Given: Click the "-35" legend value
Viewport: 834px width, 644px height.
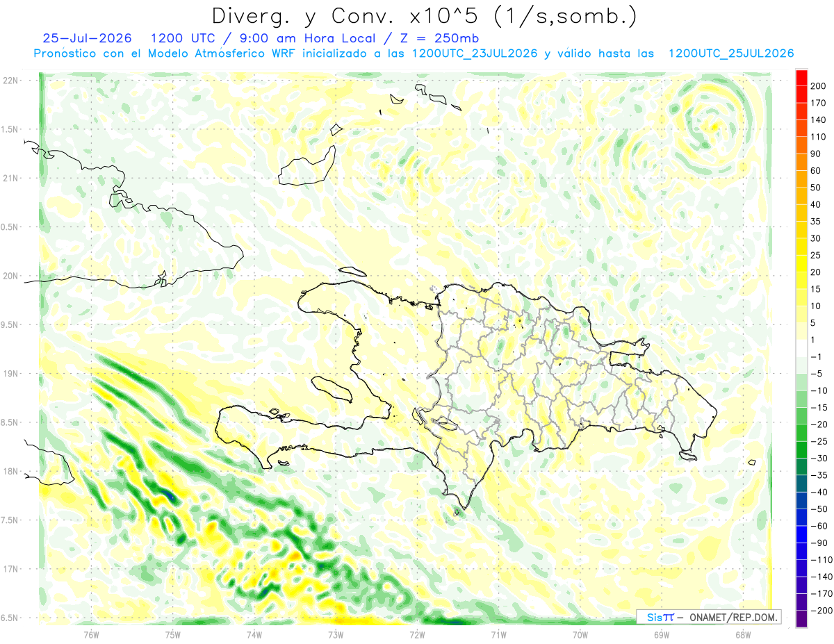Looking at the screenshot, I should (819, 475).
